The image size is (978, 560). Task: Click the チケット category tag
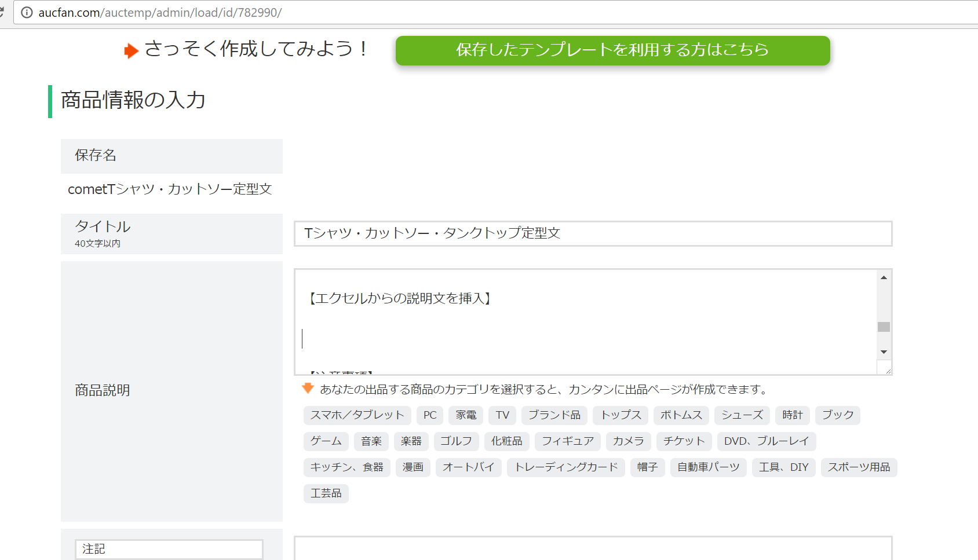point(684,441)
